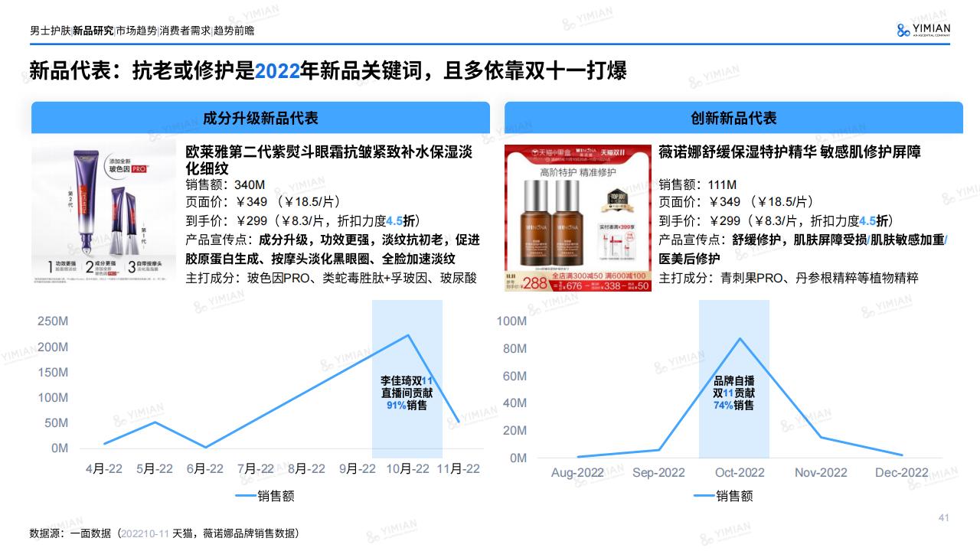Click the 薇诺娜舒缓保湿特护精华 product title
Image resolution: width=980 pixels, height=551 pixels.
[790, 152]
